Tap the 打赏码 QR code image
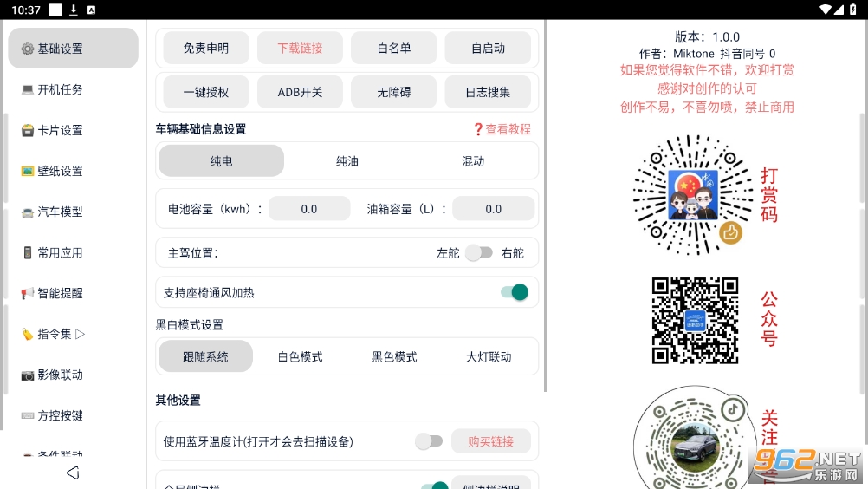Viewport: 868px width, 489px height. pyautogui.click(x=693, y=195)
